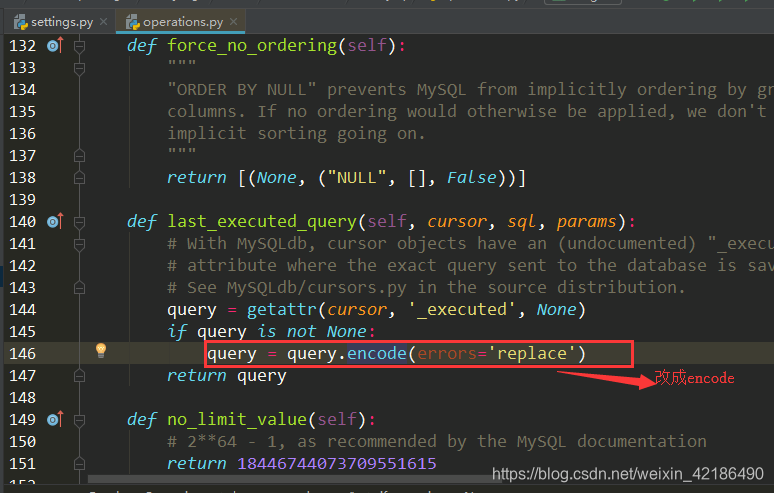Click the 'sql' parameter on line 140

pyautogui.click(x=522, y=222)
